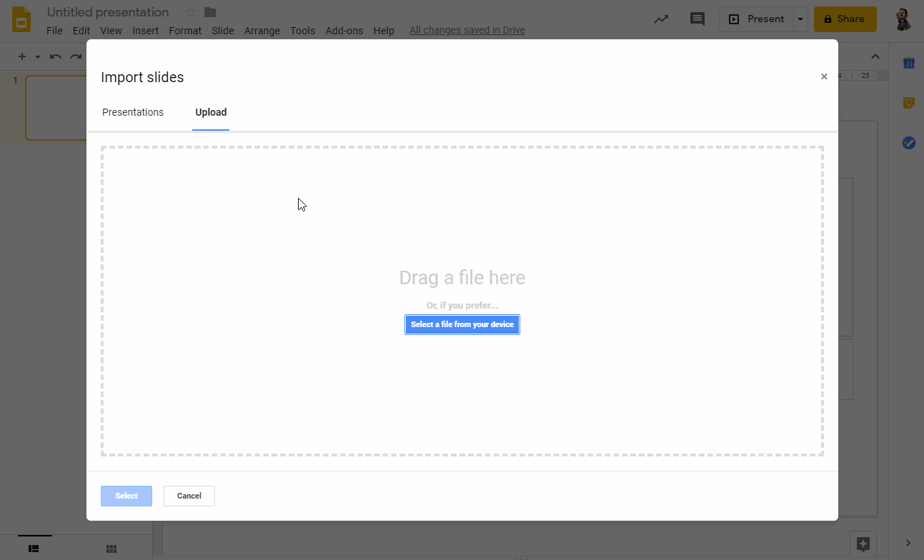
Task: Open the Google Tasks side panel
Action: click(x=908, y=143)
